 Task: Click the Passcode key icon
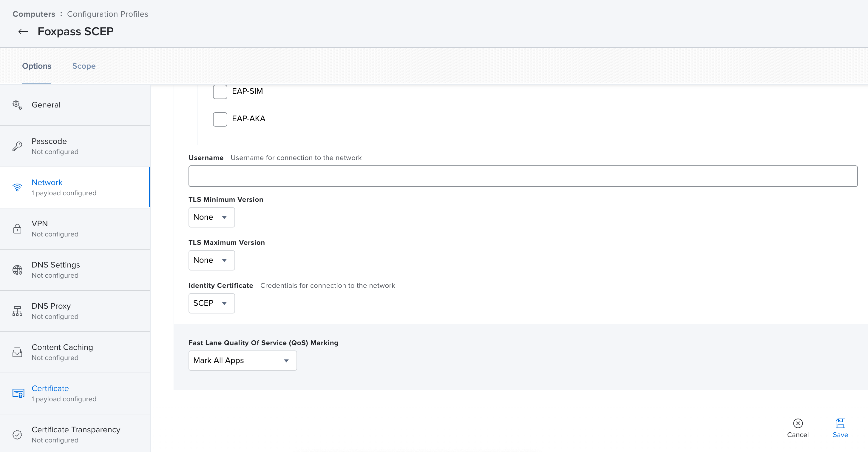click(17, 146)
